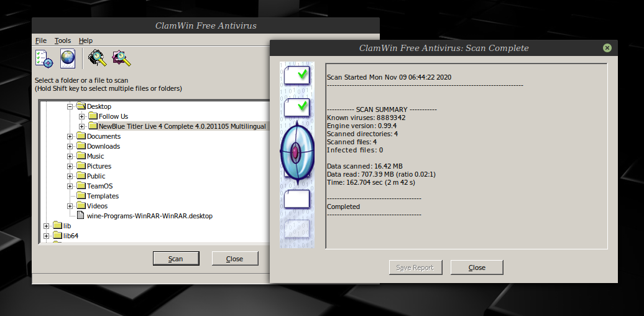Click the Save Report button
Screen dimensions: 644x316
pyautogui.click(x=415, y=267)
